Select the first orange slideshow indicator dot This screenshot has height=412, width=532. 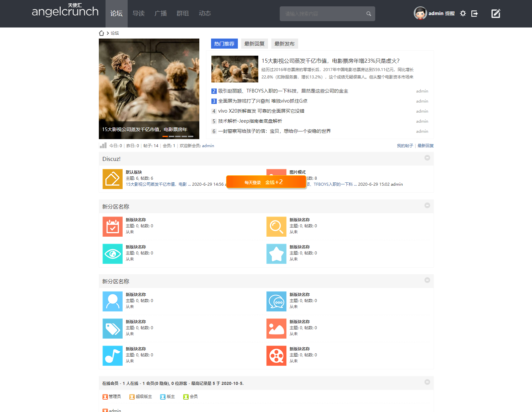click(165, 136)
